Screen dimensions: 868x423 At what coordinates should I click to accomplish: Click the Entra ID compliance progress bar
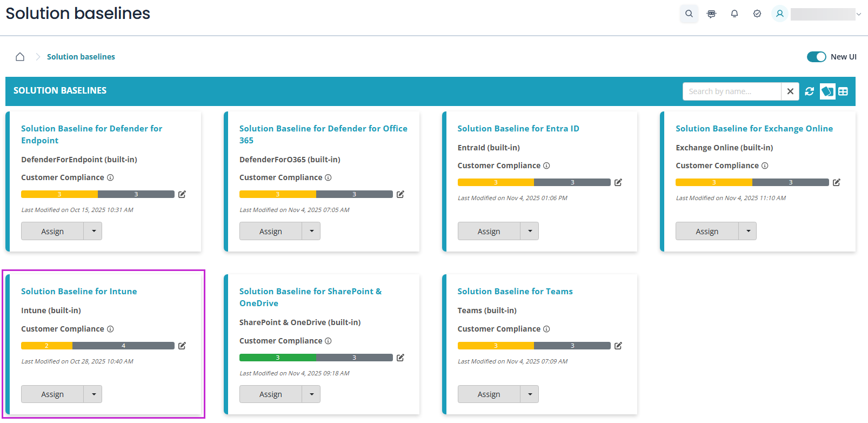(534, 182)
